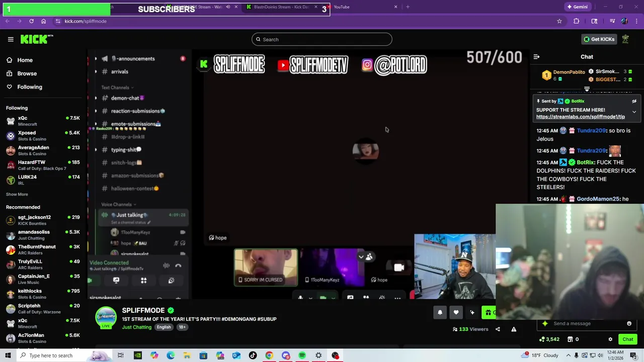Viewport: 644px width, 362px height.
Task: Open amandasolisss recommended channel
Action: 43,235
